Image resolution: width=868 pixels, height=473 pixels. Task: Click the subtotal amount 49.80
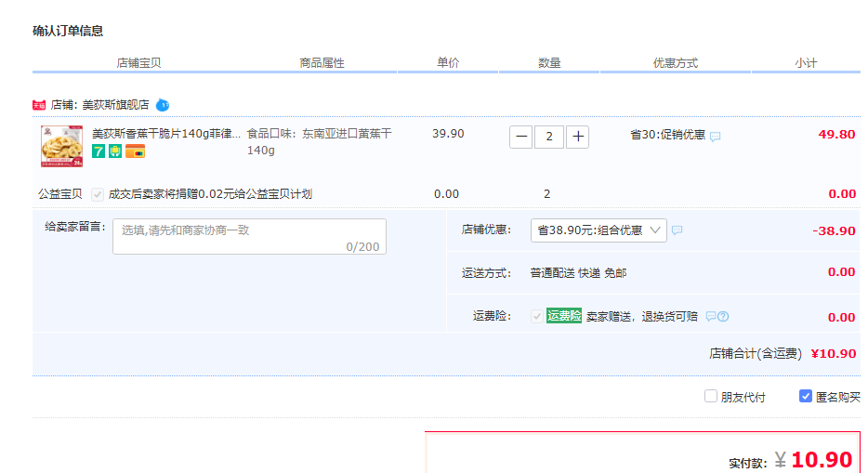(x=836, y=135)
